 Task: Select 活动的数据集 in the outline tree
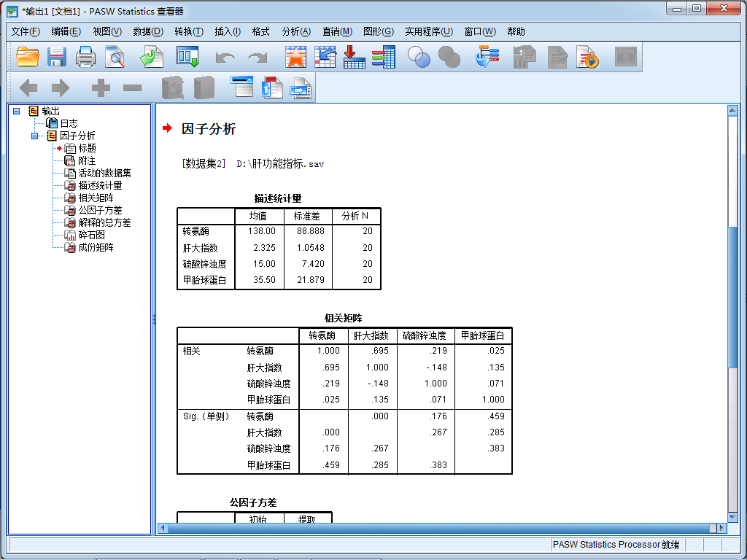[104, 173]
